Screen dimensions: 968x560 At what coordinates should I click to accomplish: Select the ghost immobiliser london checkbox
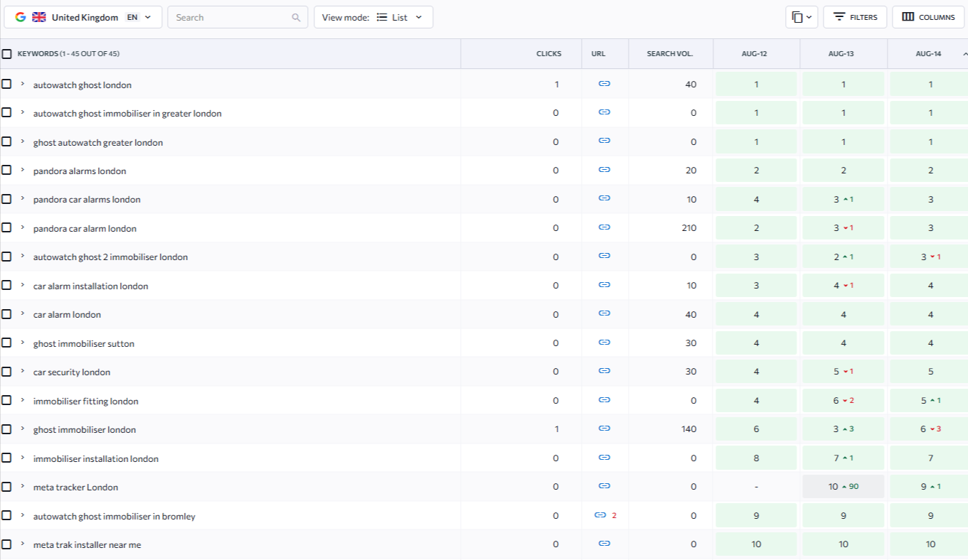pos(6,429)
